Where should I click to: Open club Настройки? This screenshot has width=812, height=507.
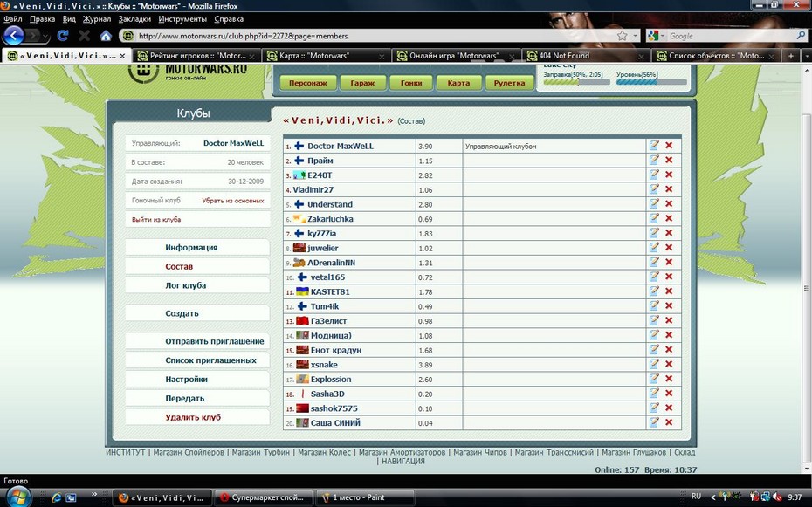coord(187,380)
